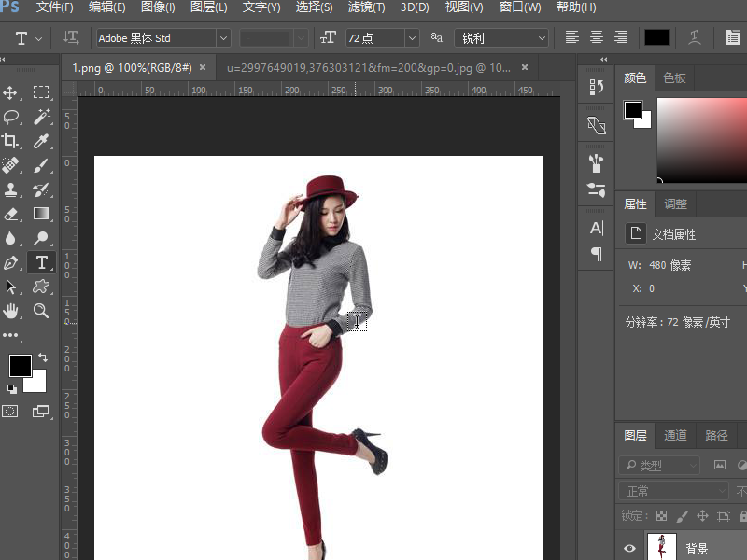Close the 1.png document tab

tap(203, 67)
